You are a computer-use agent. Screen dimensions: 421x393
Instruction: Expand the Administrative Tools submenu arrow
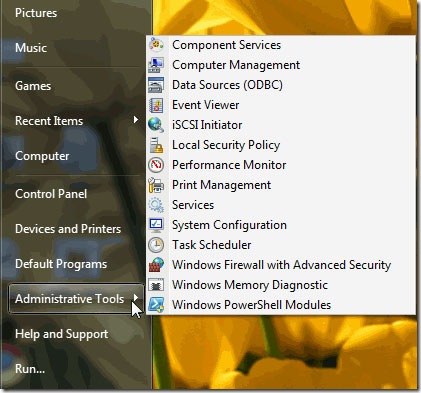tap(136, 297)
